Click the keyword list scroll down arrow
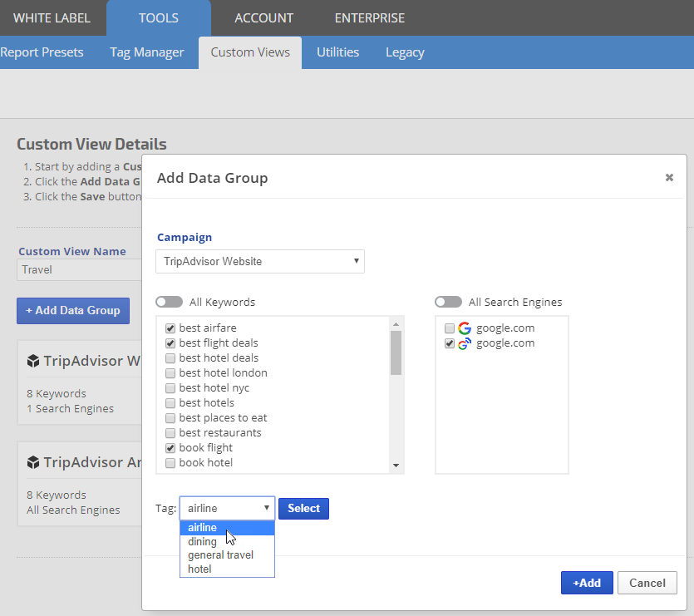Image resolution: width=694 pixels, height=616 pixels. tap(396, 466)
